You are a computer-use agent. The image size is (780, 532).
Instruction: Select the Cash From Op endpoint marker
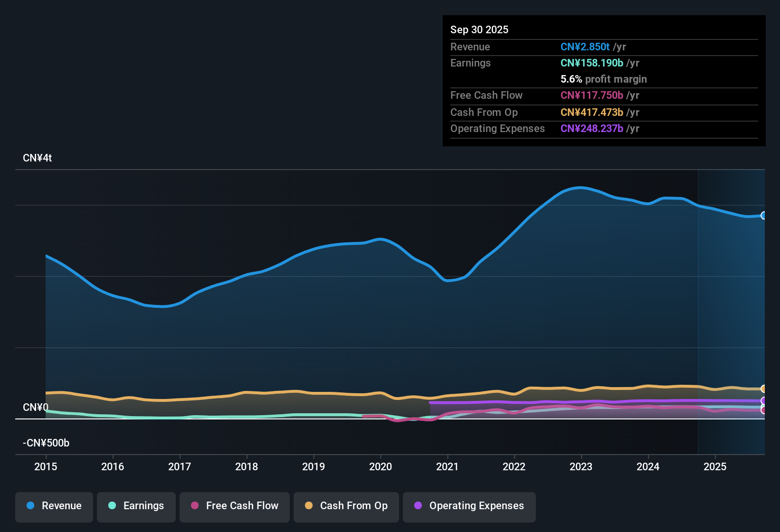point(764,389)
